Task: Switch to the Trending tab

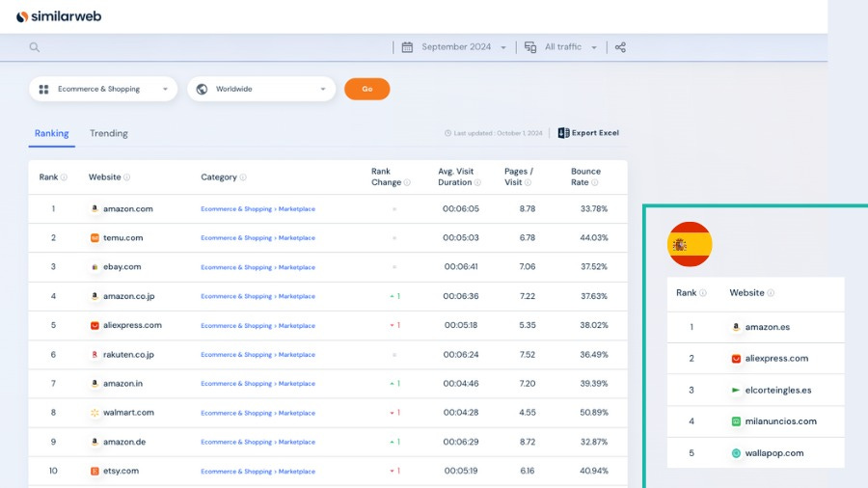Action: click(x=108, y=133)
